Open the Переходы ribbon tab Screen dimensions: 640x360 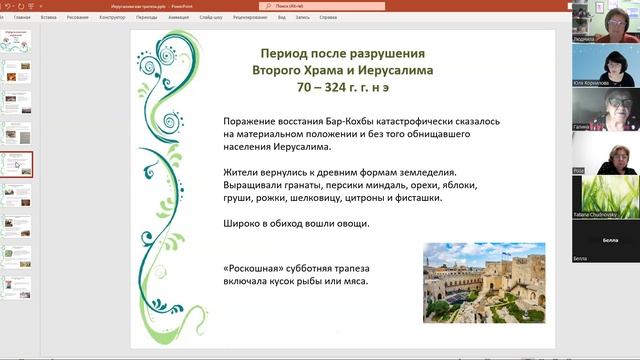pyautogui.click(x=147, y=18)
